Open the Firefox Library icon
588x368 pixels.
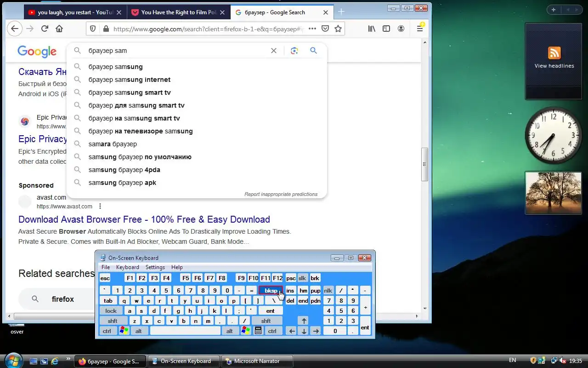coord(372,29)
